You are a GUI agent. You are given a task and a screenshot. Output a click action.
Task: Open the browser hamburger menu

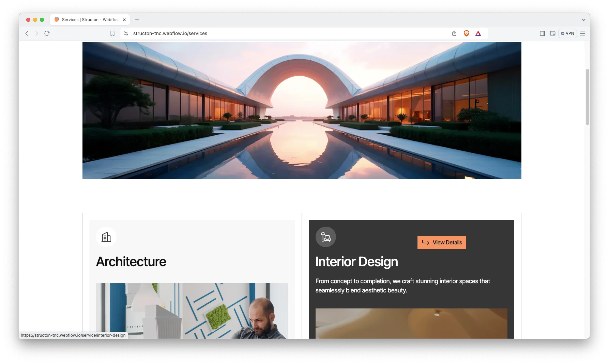582,33
